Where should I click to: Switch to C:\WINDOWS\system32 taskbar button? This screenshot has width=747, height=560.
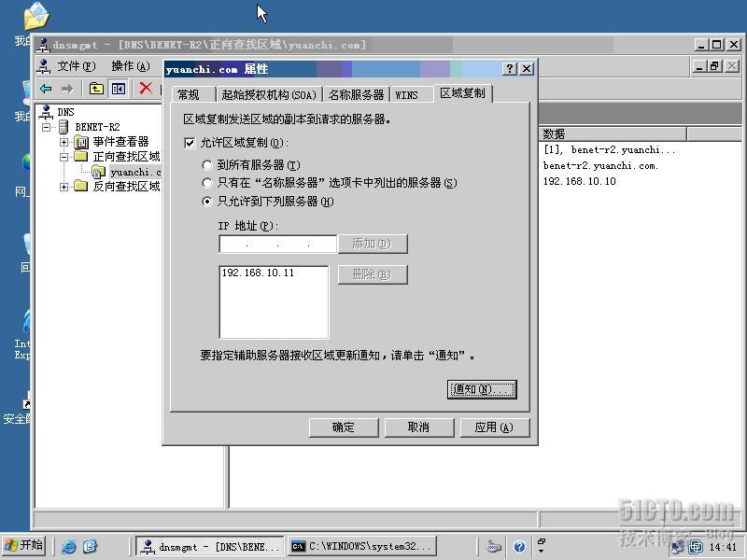click(x=362, y=546)
